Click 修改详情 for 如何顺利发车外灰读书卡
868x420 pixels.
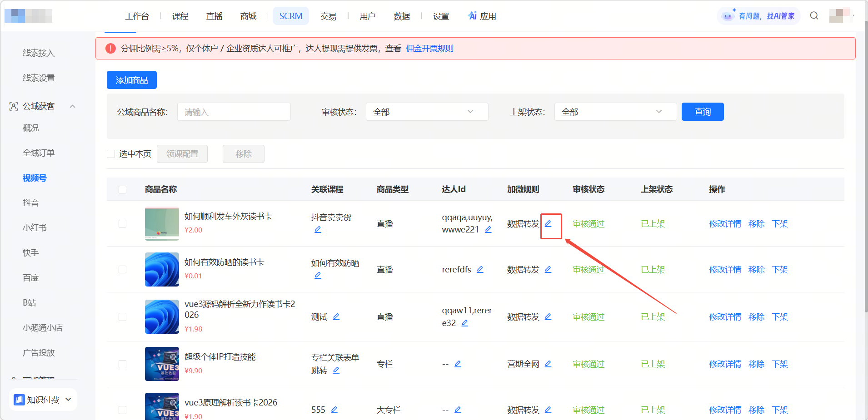[x=725, y=224]
